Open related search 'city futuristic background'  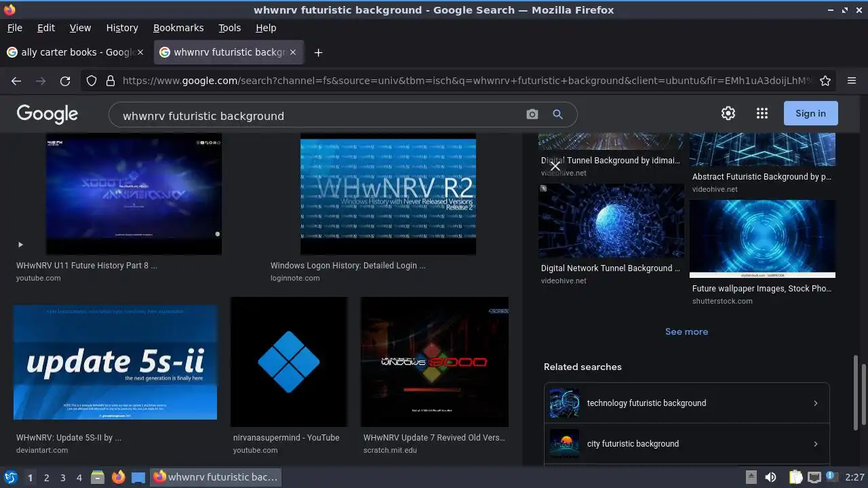[686, 444]
